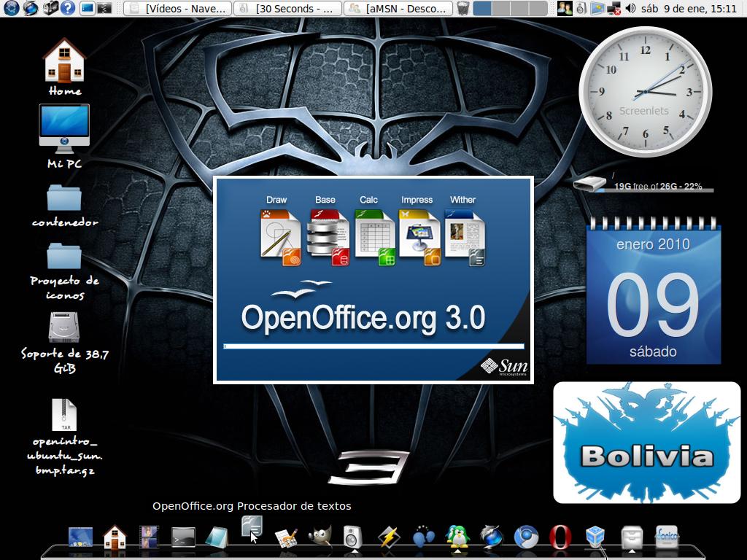Launch the green penguin app in dock
This screenshot has width=747, height=560.
click(x=457, y=537)
